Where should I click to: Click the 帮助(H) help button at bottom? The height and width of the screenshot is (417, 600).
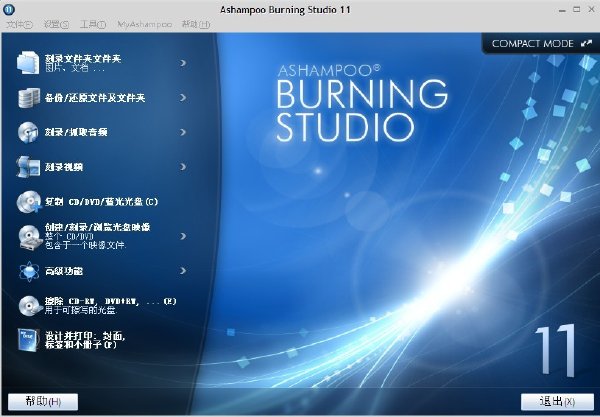pyautogui.click(x=43, y=402)
